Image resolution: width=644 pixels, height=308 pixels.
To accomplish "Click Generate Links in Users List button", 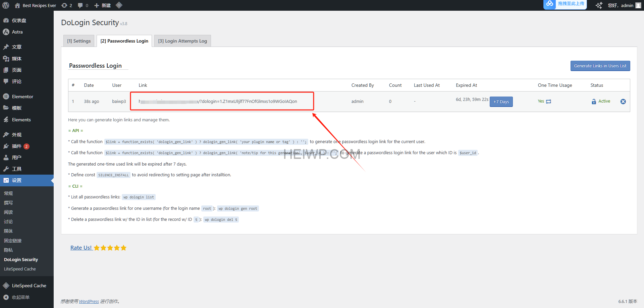I will pos(600,66).
